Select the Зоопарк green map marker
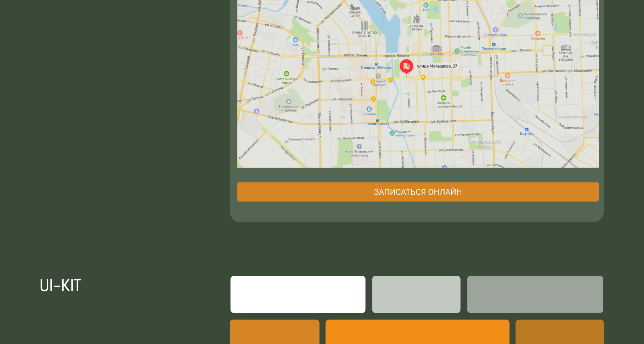Screen dimensions: 644x344 [x=444, y=98]
